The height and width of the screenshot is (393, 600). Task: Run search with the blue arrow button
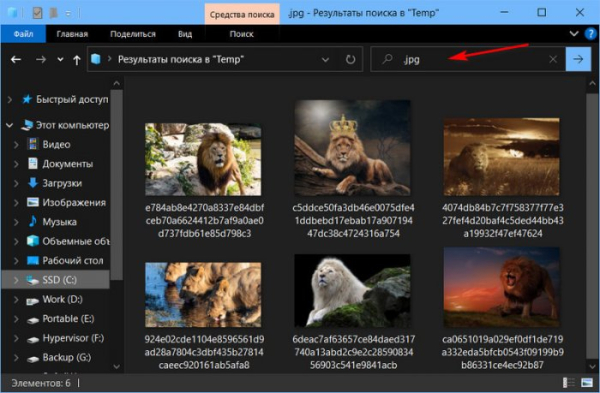point(578,59)
